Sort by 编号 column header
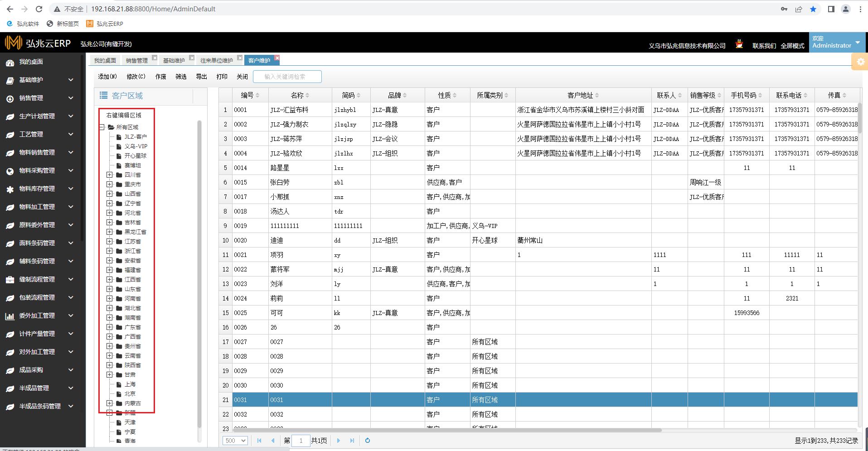The height and width of the screenshot is (451, 868). 250,95
